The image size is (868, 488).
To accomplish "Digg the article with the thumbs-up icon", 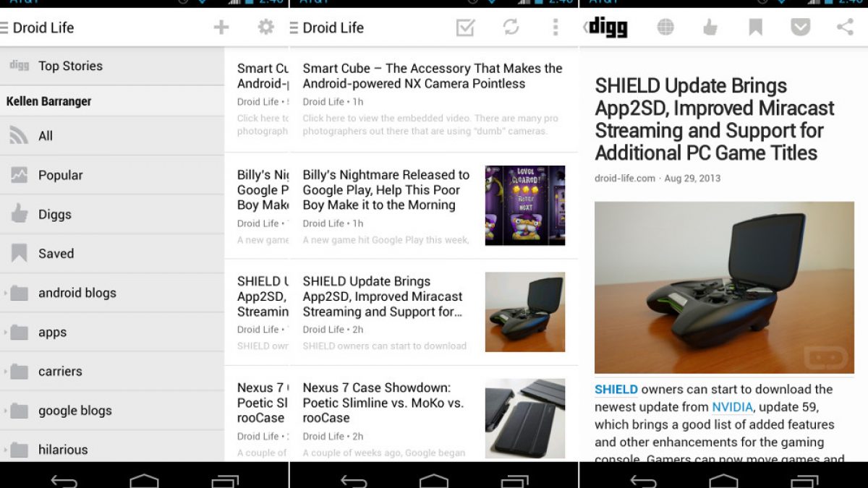I will pos(710,27).
